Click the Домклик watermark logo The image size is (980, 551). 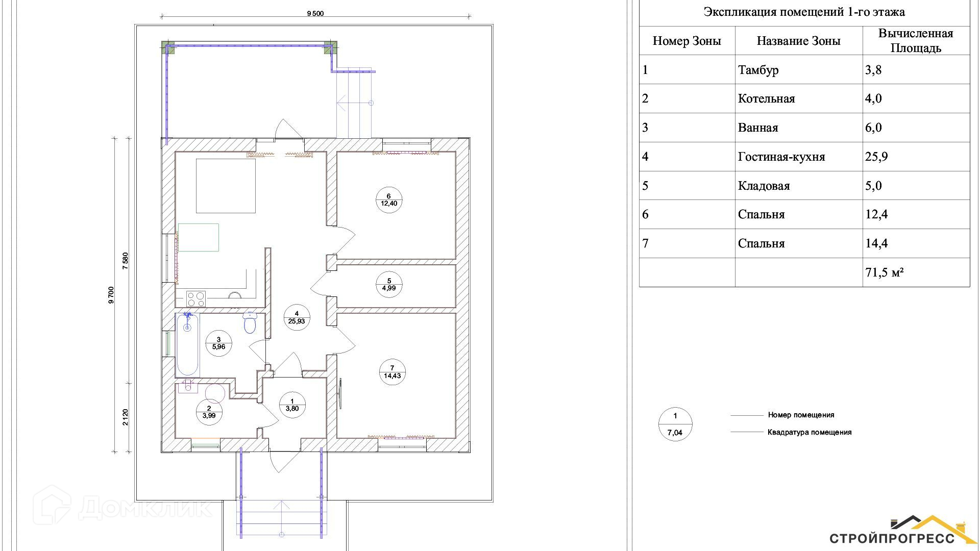click(x=122, y=506)
